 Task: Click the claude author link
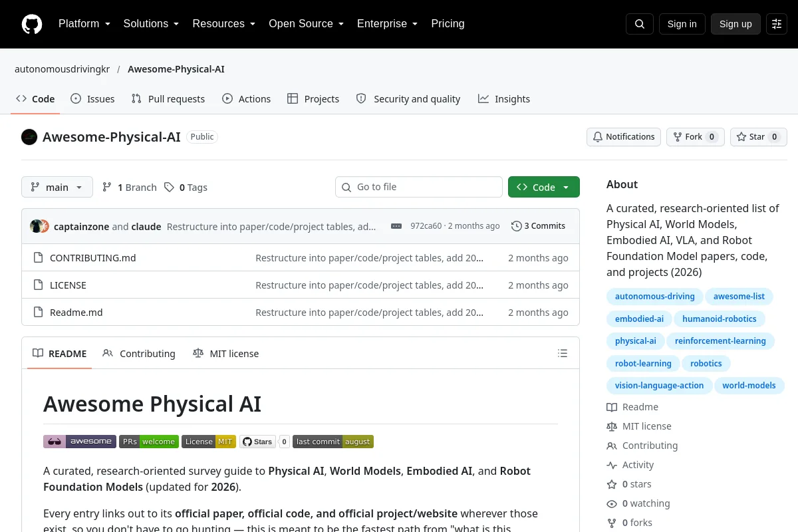[x=146, y=226]
